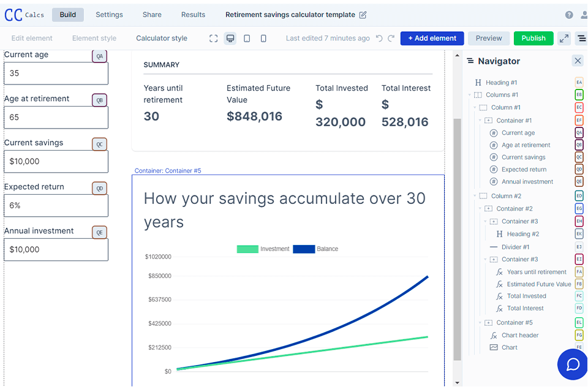Open the chat support bubble
Screen dimensions: 588x392
pyautogui.click(x=572, y=364)
